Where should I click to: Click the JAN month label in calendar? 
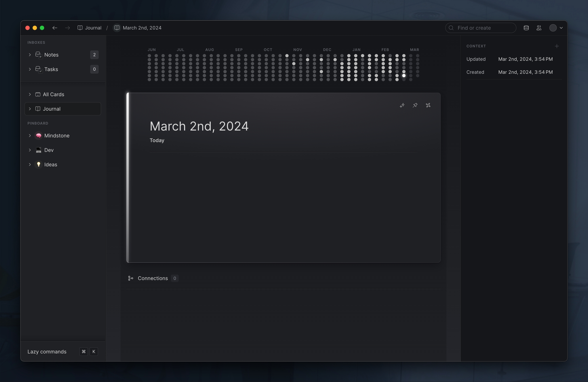pyautogui.click(x=356, y=50)
